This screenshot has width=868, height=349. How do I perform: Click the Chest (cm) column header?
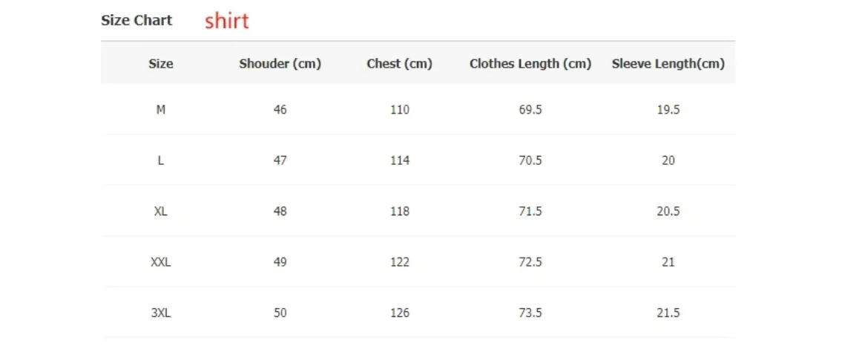pyautogui.click(x=399, y=64)
